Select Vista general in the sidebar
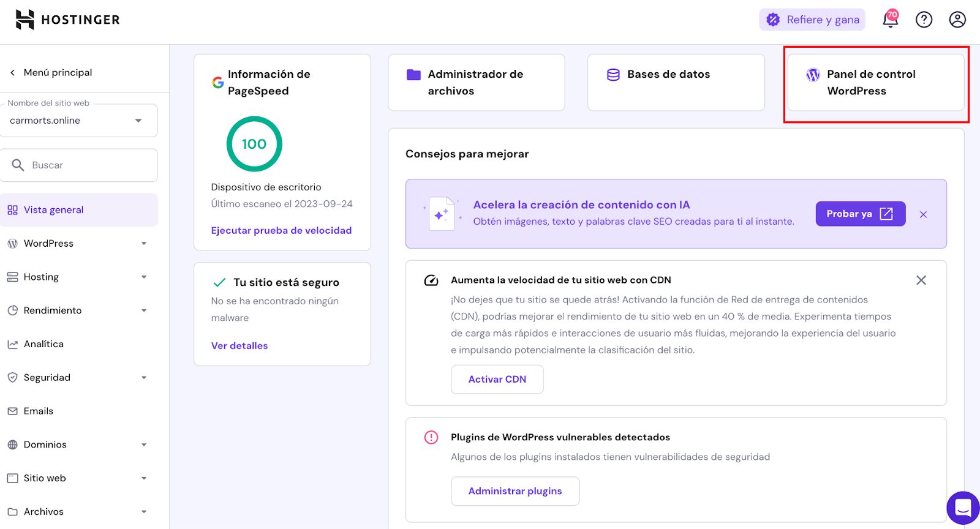This screenshot has height=529, width=980. point(78,210)
